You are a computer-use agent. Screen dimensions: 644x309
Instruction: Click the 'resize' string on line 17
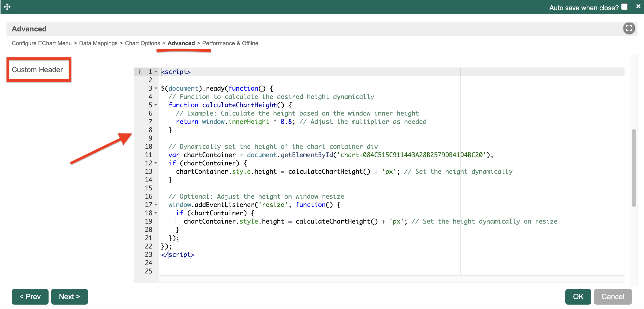pos(273,205)
